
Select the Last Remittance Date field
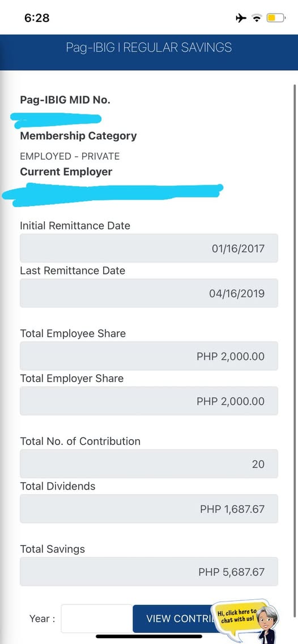tap(149, 293)
